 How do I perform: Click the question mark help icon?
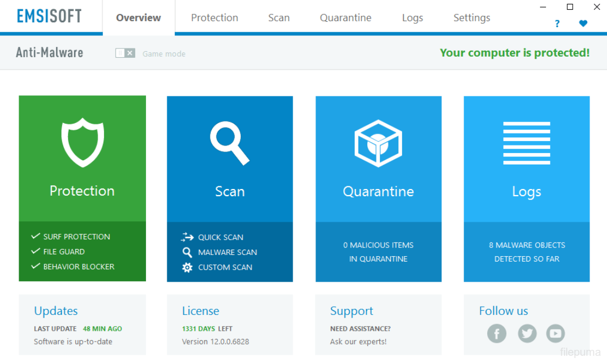(x=557, y=23)
